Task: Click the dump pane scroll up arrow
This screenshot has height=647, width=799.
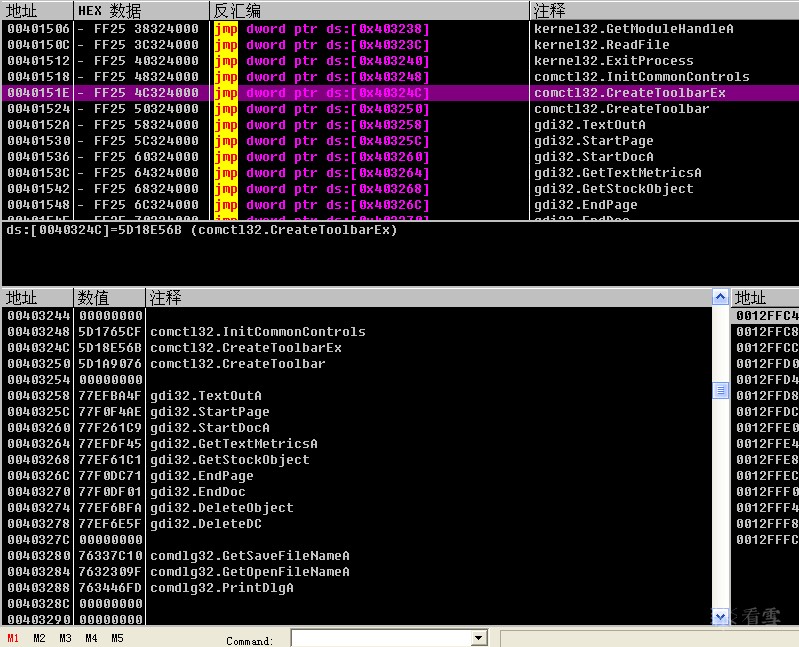Action: click(720, 297)
